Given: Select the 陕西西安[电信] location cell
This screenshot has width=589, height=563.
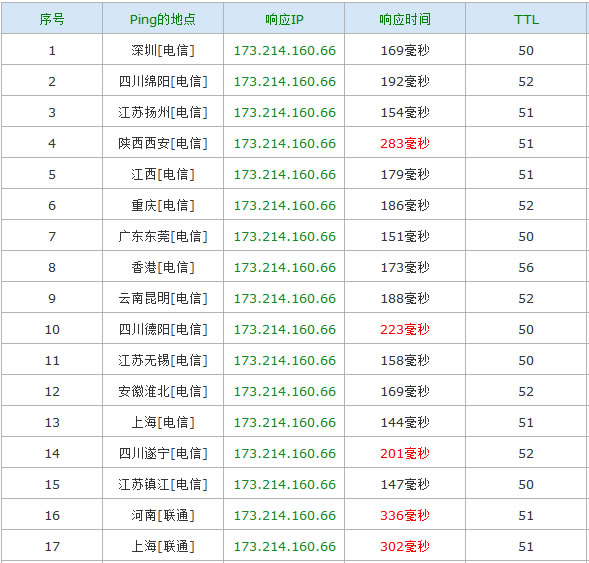Looking at the screenshot, I should click(x=163, y=143).
